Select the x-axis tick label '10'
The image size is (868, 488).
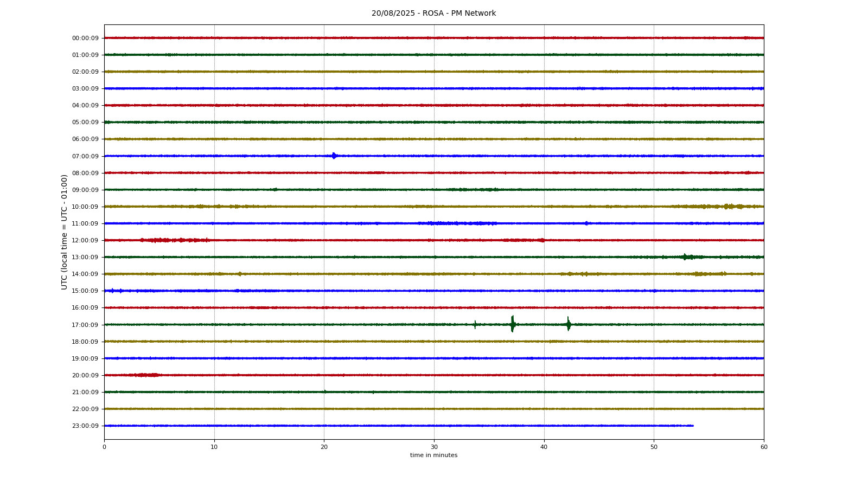[214, 447]
